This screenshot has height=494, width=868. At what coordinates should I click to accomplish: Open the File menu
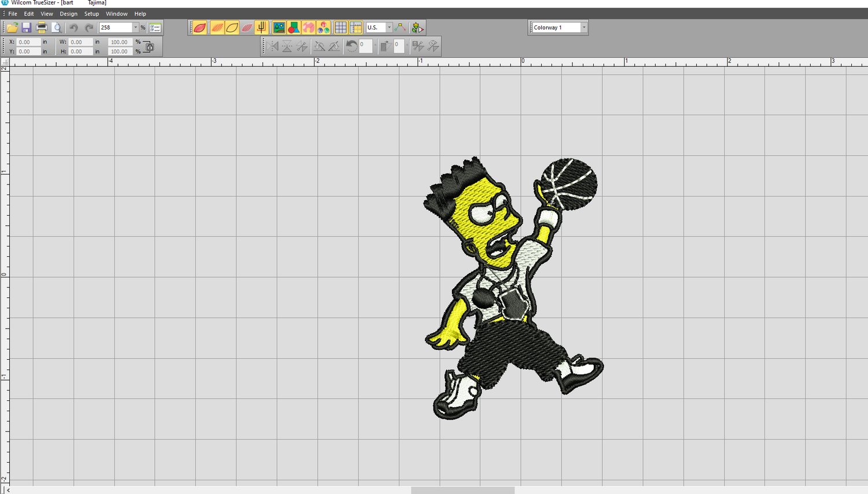pyautogui.click(x=13, y=14)
